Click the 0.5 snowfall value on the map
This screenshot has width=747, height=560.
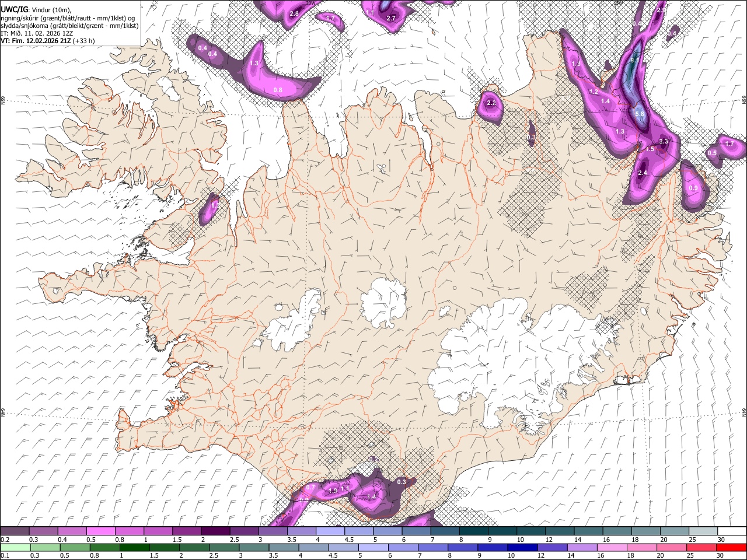coord(712,153)
